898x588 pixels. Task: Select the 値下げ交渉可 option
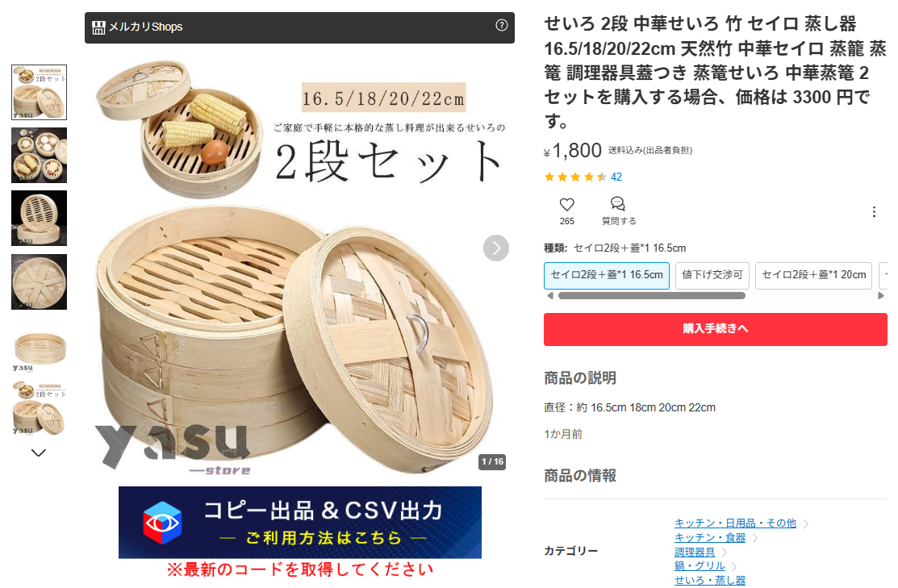pos(712,275)
